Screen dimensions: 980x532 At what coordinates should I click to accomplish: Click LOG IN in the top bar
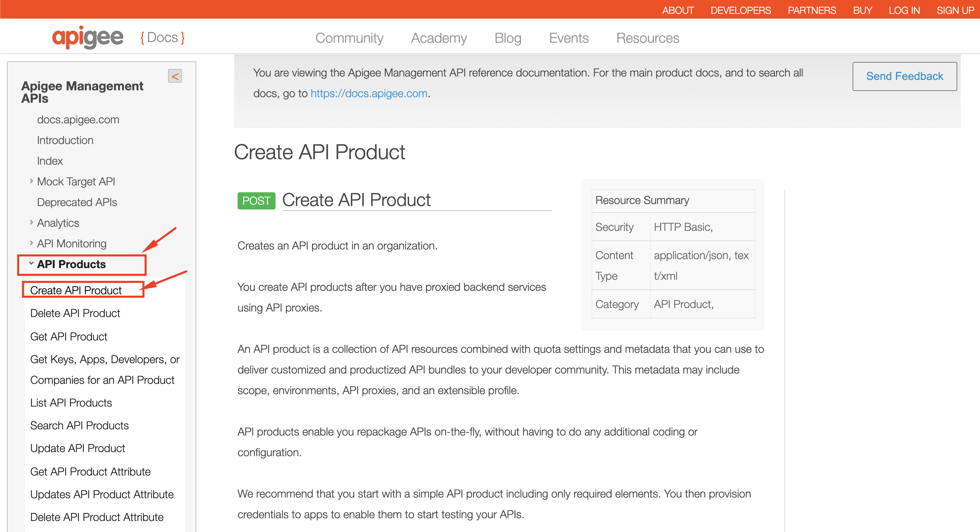click(904, 10)
